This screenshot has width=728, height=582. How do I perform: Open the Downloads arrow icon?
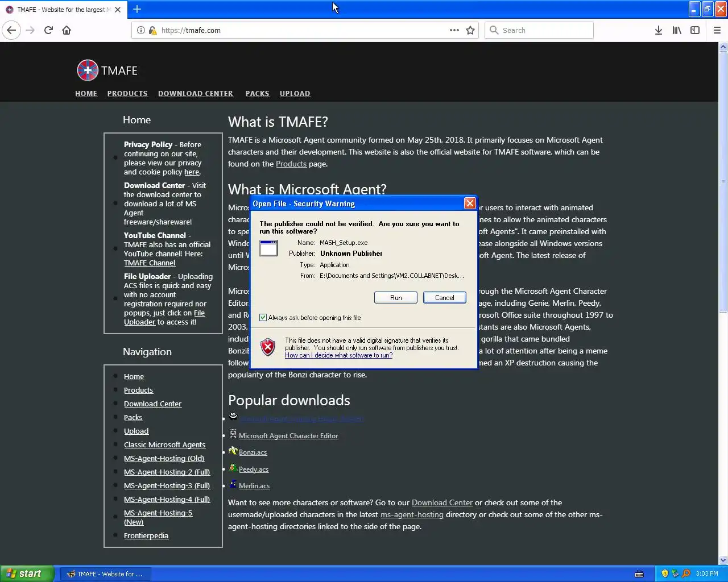point(659,30)
